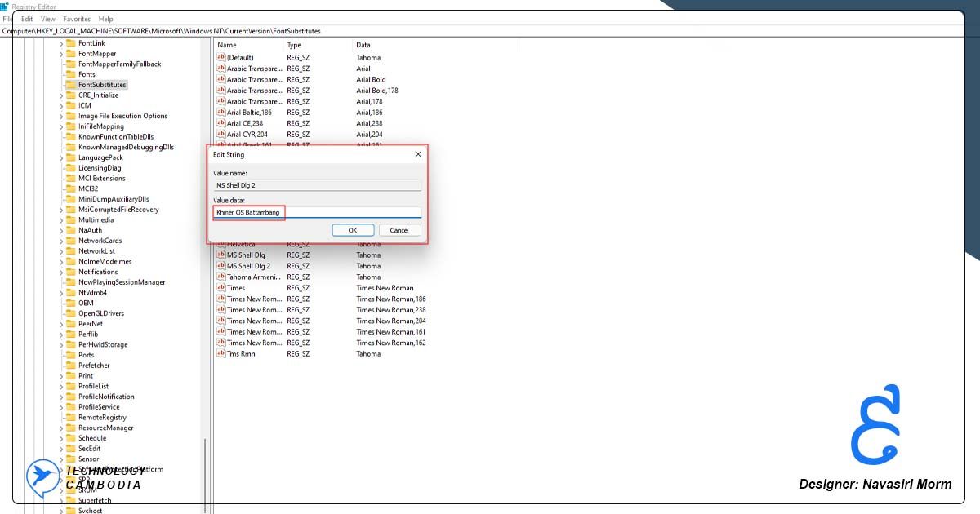The image size is (980, 514).
Task: Select the MsiCorruptedFileRecovery key
Action: click(118, 210)
